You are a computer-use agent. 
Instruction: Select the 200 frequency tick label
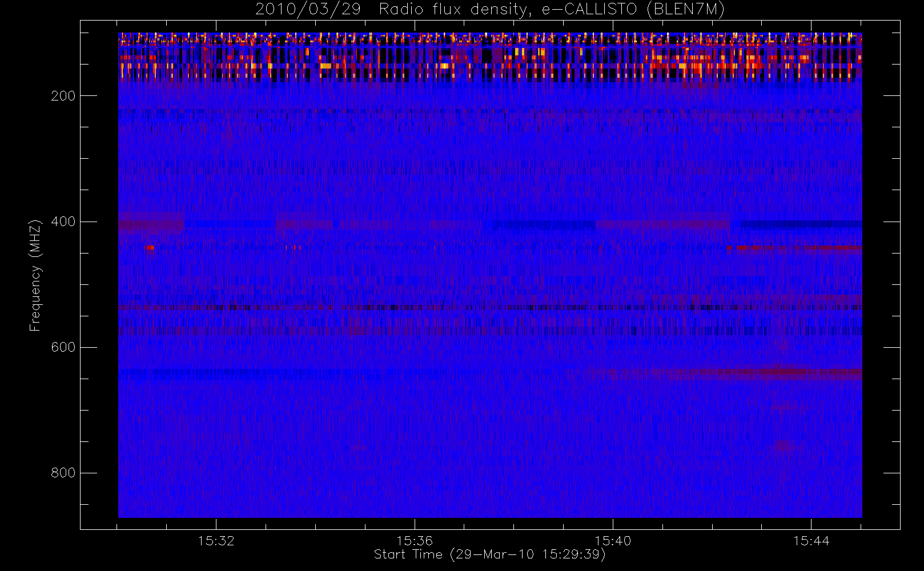click(x=63, y=96)
